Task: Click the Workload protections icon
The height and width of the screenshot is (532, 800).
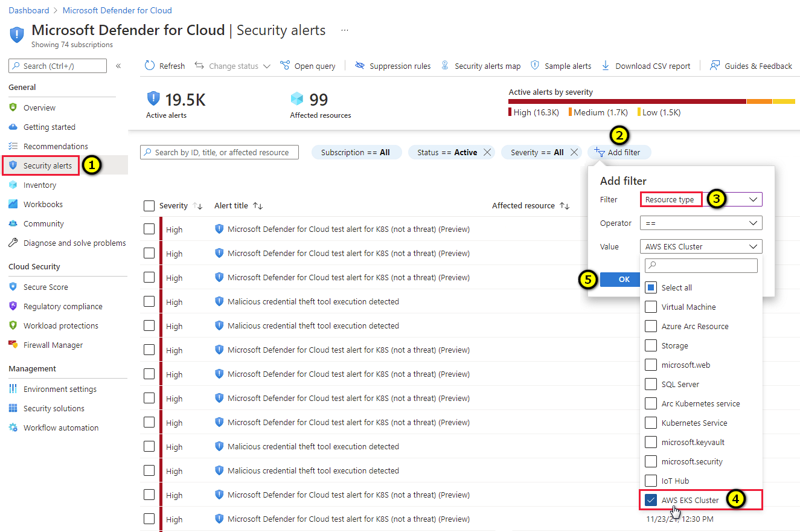Action: (x=13, y=325)
